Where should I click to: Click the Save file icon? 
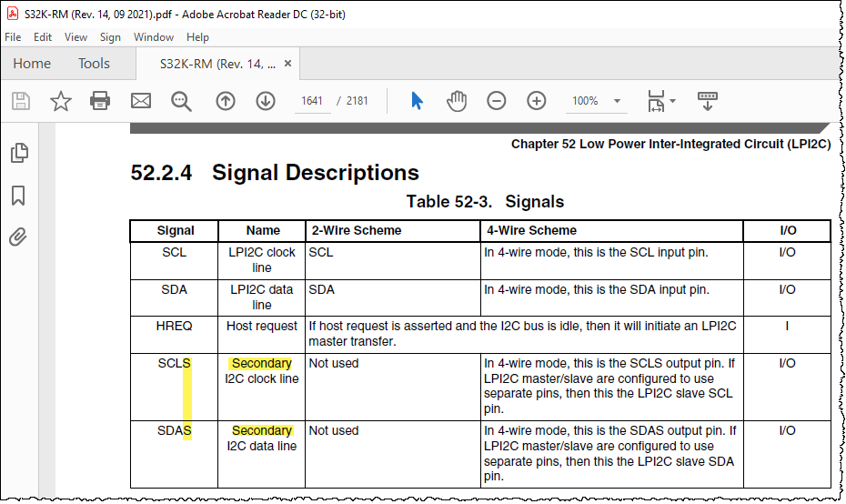pos(21,101)
